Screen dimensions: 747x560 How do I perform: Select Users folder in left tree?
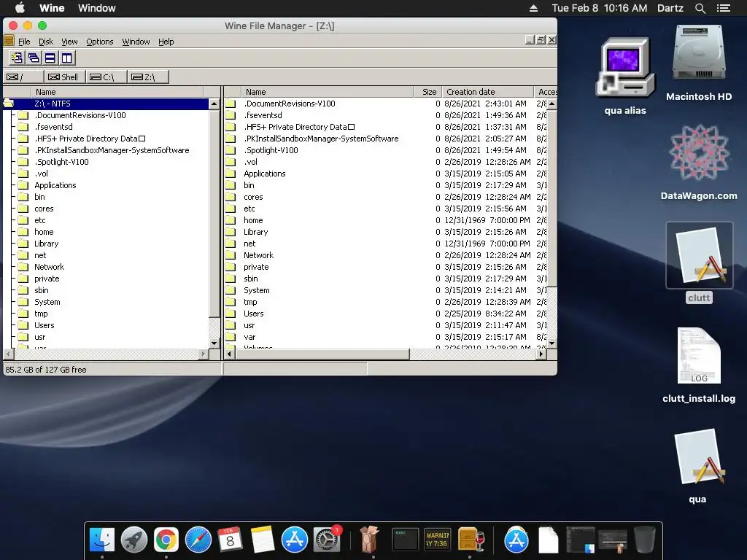[x=44, y=325]
